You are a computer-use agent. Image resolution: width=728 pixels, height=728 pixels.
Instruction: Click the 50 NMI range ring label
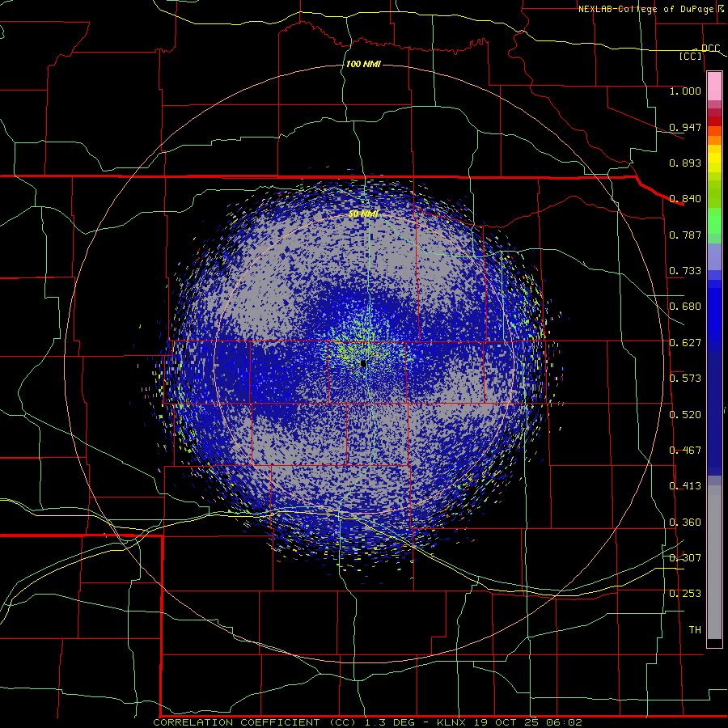[363, 214]
